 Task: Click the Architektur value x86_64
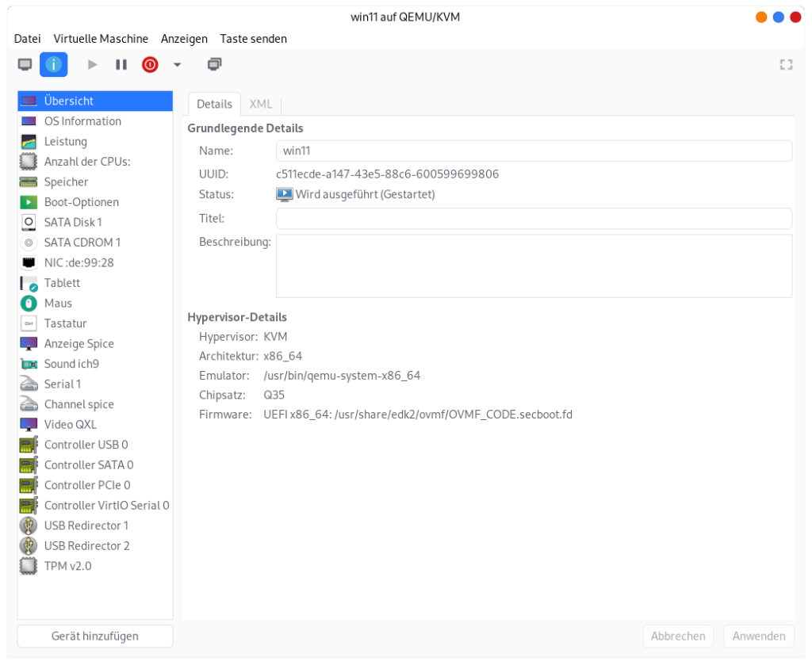click(283, 356)
